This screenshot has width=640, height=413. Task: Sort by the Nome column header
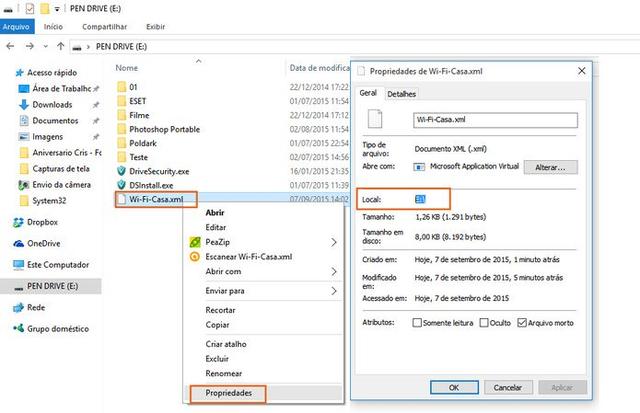pyautogui.click(x=127, y=68)
